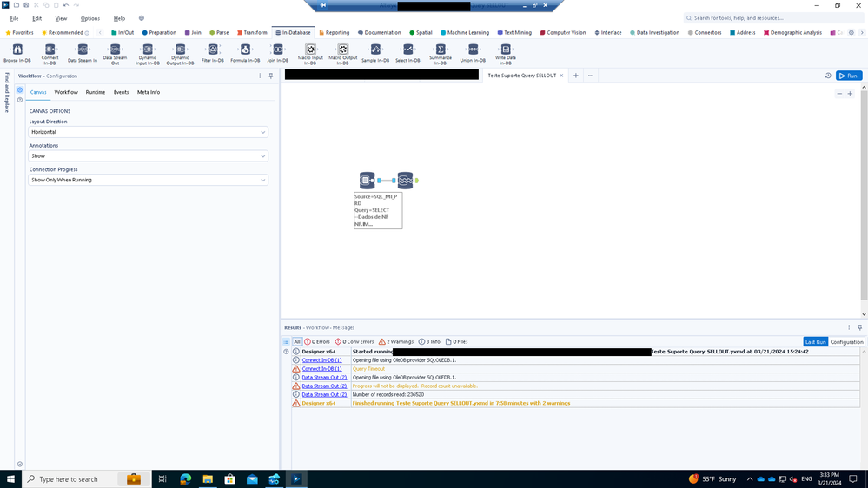Pick the Join In-DB tool

(278, 54)
